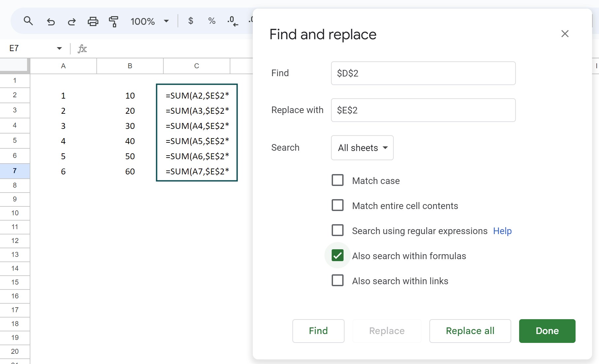The height and width of the screenshot is (364, 599).
Task: Select cell B2 containing 10
Action: click(x=130, y=96)
